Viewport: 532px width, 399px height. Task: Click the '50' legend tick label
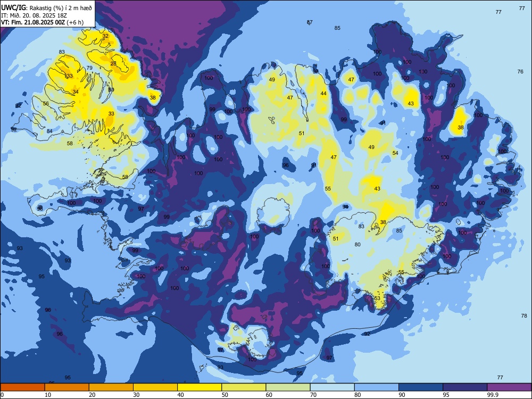[225, 395]
